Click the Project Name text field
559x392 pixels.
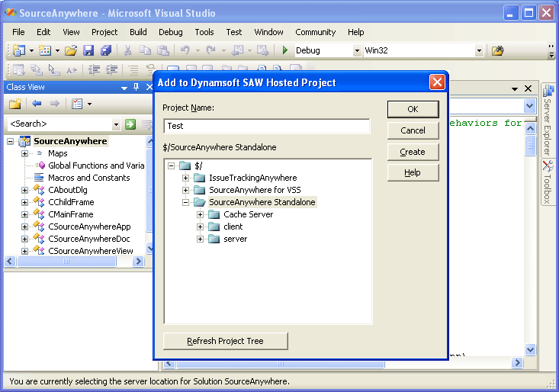point(266,127)
